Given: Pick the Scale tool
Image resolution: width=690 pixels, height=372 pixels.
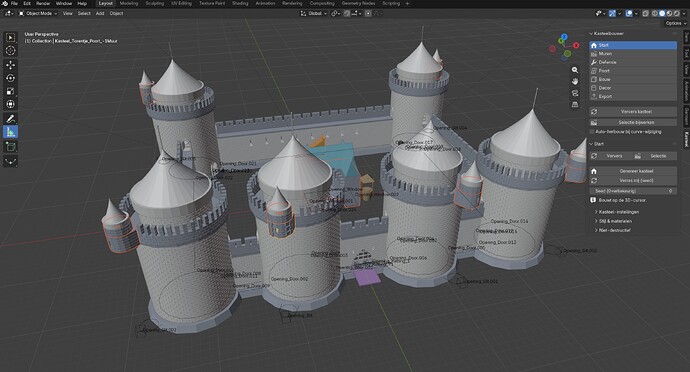Looking at the screenshot, I should pos(11,92).
